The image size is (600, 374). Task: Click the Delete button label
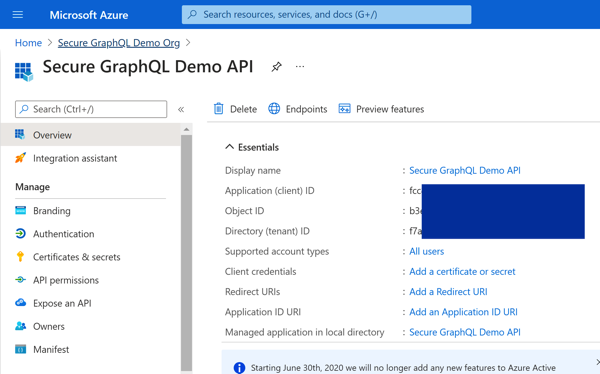click(243, 109)
